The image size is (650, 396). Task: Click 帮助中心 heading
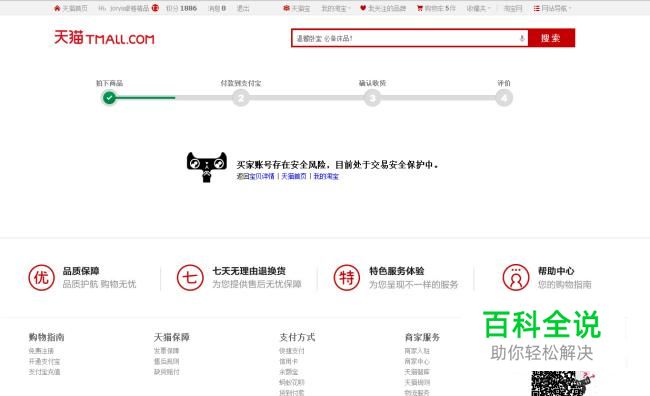pyautogui.click(x=556, y=271)
